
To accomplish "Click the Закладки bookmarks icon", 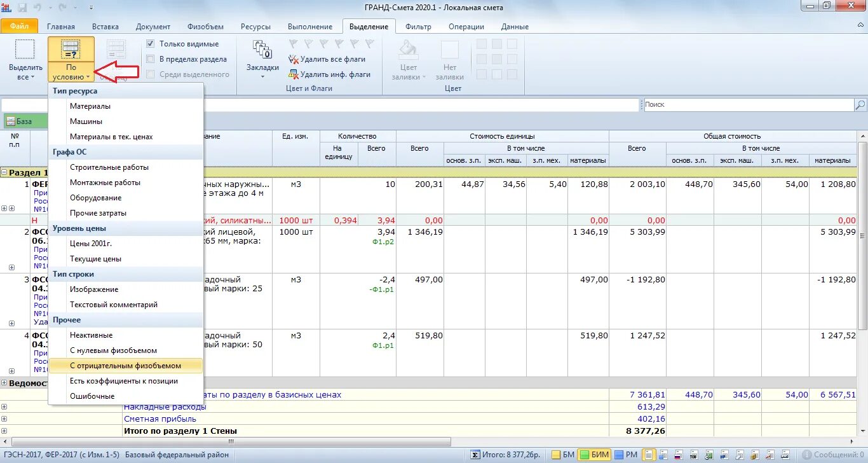I will point(262,50).
